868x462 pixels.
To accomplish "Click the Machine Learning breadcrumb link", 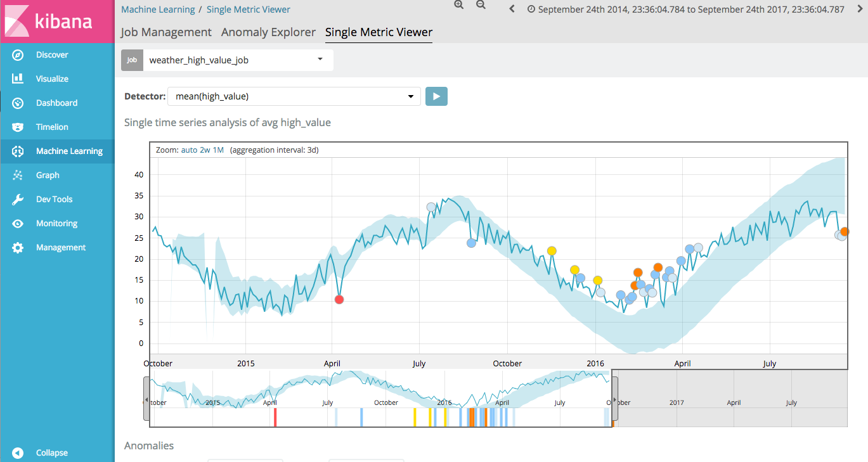I will pyautogui.click(x=158, y=10).
